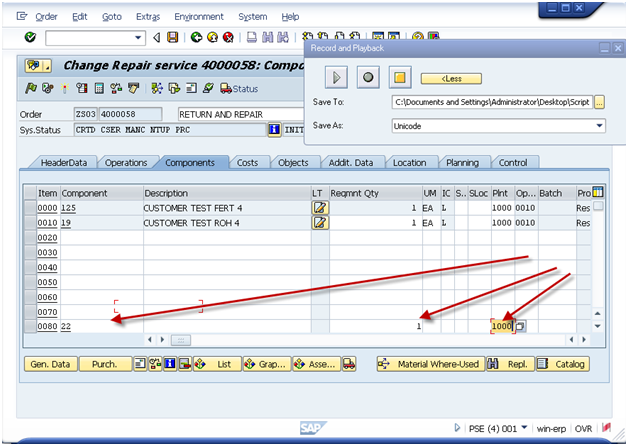The image size is (628, 446).
Task: Click the Find Next binoculars icon
Action: 283,38
